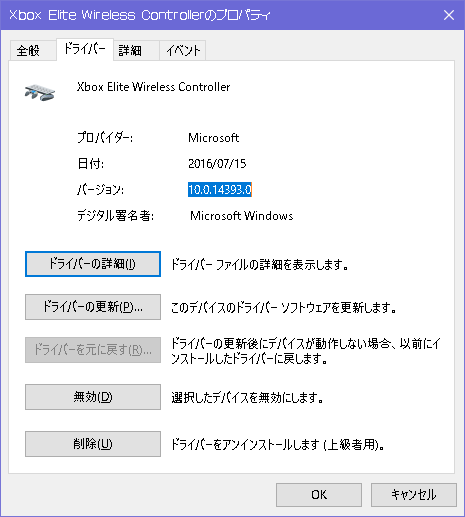Viewport: 465px width, 517px height.
Task: Click the disabled ドライバーを元に戻す(R)... button
Action: click(93, 350)
